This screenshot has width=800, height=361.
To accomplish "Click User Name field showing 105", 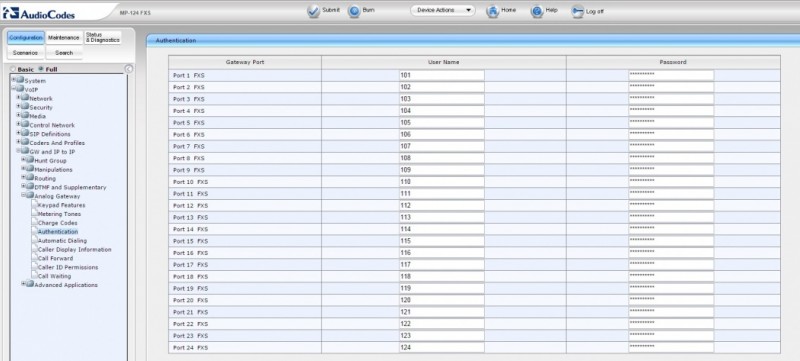I will pyautogui.click(x=441, y=123).
